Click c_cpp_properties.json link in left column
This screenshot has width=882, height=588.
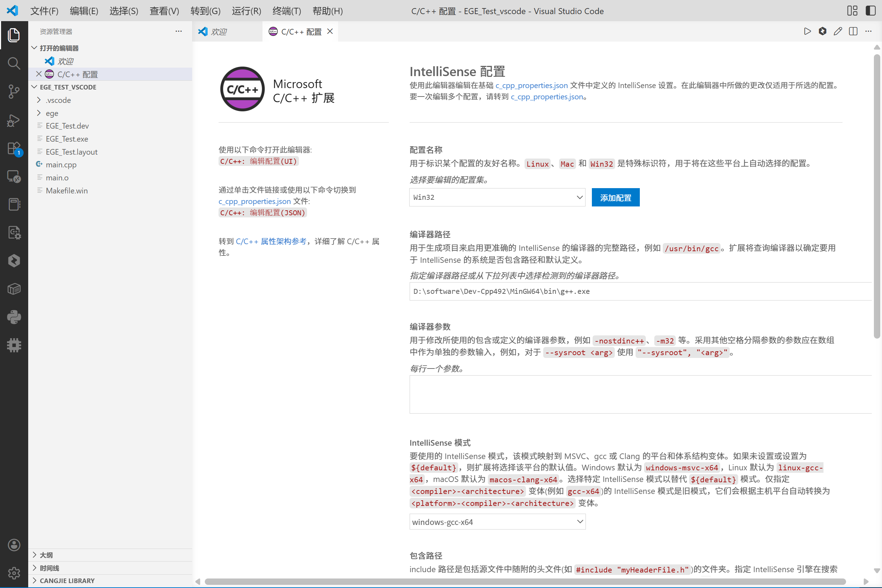(x=255, y=201)
